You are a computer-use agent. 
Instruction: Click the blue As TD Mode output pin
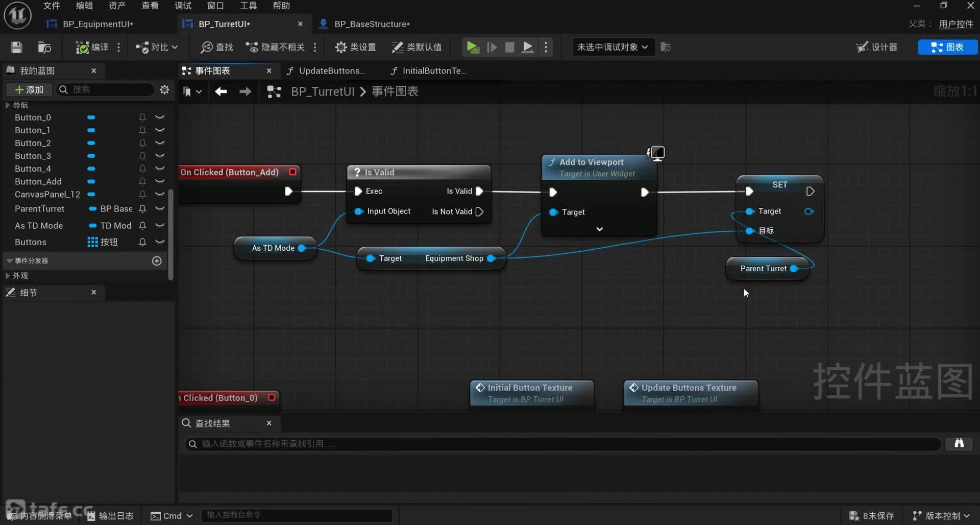pos(302,248)
